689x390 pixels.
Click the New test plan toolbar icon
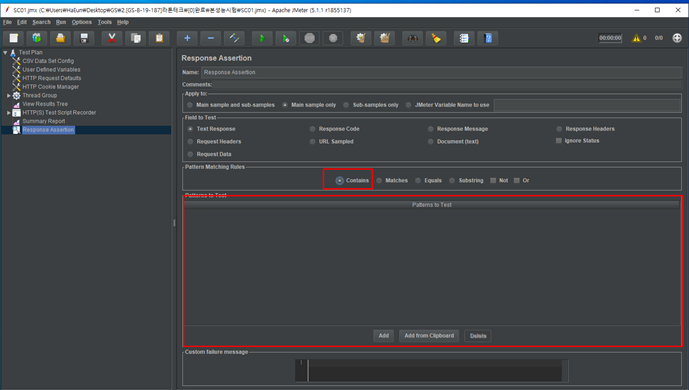pos(14,38)
